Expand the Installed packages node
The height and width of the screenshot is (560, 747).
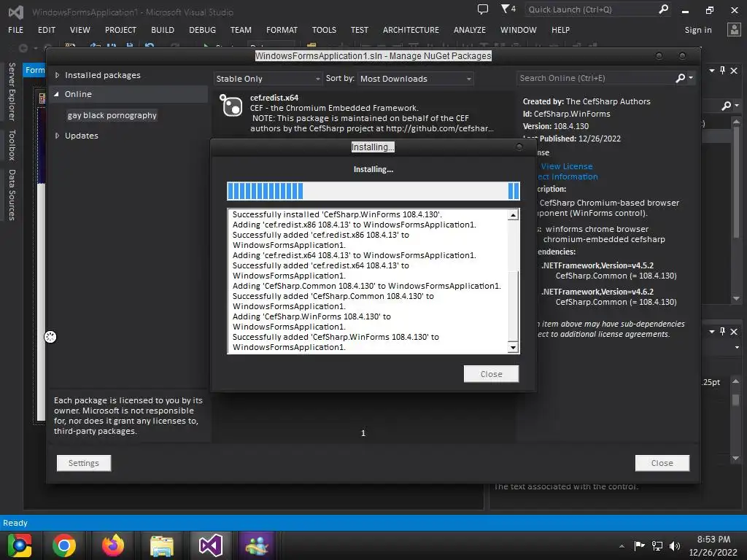tap(57, 75)
